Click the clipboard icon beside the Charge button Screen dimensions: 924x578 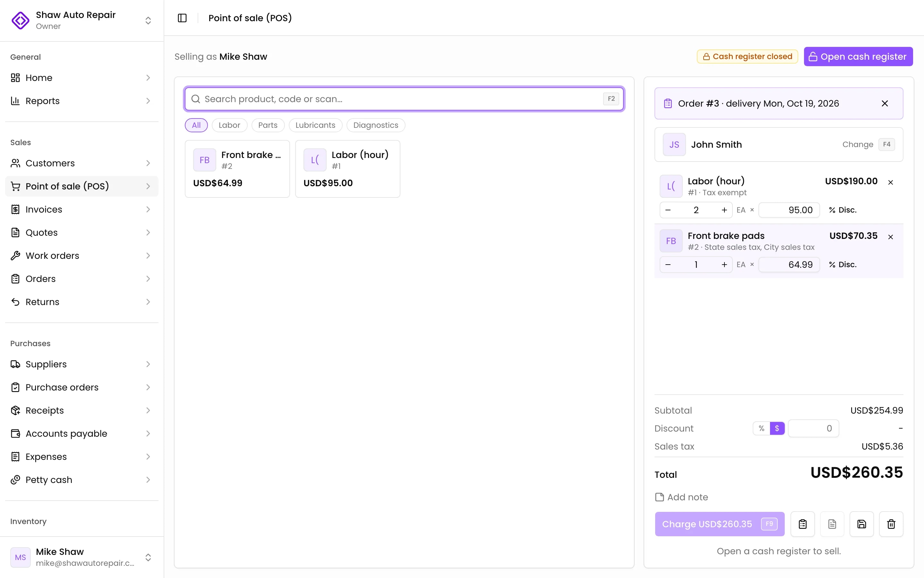(803, 524)
